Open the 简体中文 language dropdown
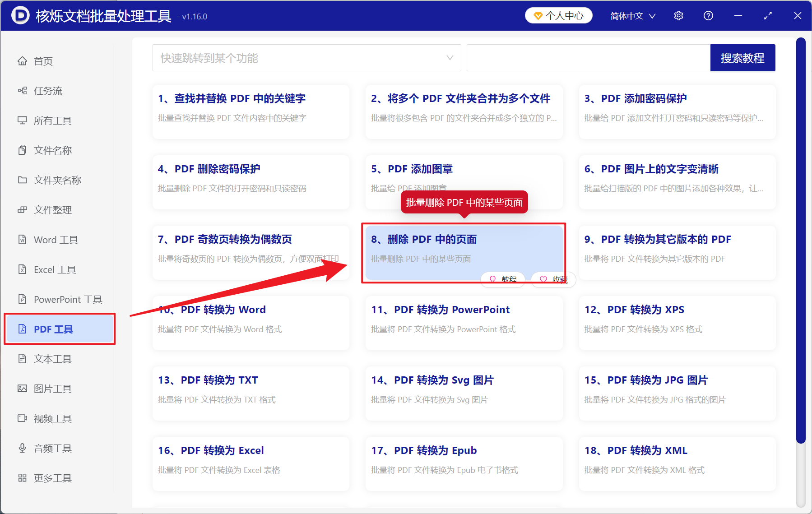812x514 pixels. [x=632, y=15]
